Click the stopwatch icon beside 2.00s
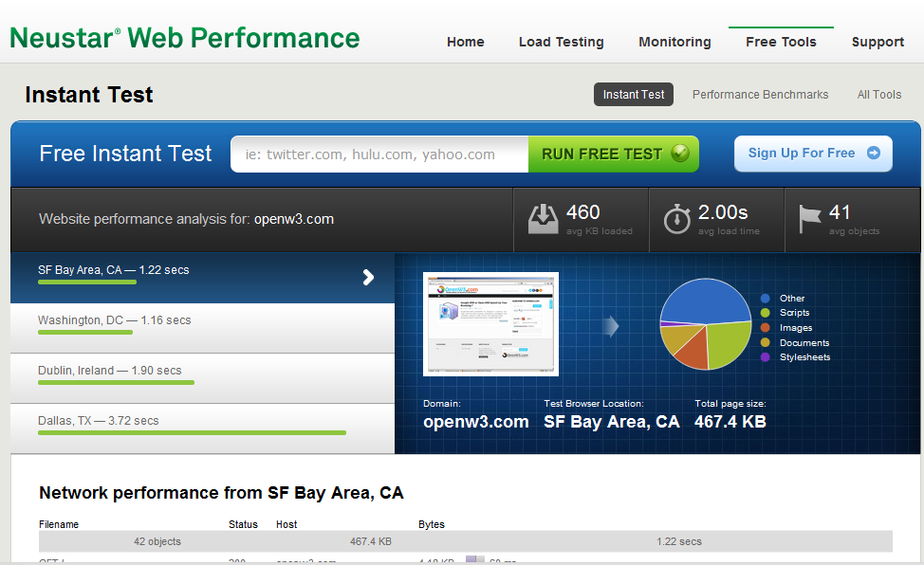Image resolution: width=924 pixels, height=565 pixels. tap(676, 219)
